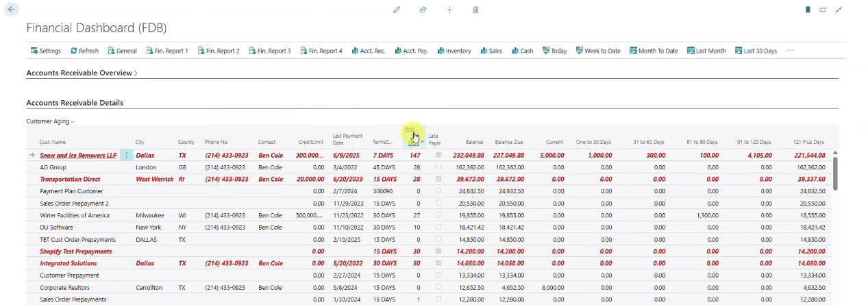The image size is (868, 305).
Task: Sort by Cust. Name column header
Action: pos(52,142)
